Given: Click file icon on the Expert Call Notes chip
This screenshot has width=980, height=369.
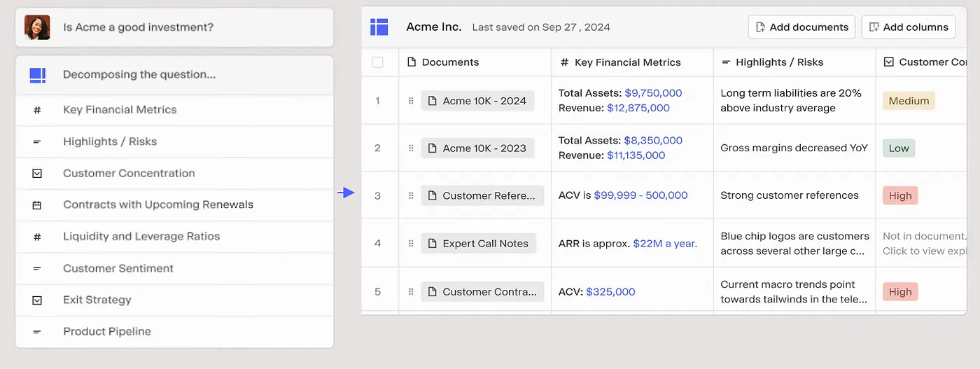Looking at the screenshot, I should tap(433, 244).
